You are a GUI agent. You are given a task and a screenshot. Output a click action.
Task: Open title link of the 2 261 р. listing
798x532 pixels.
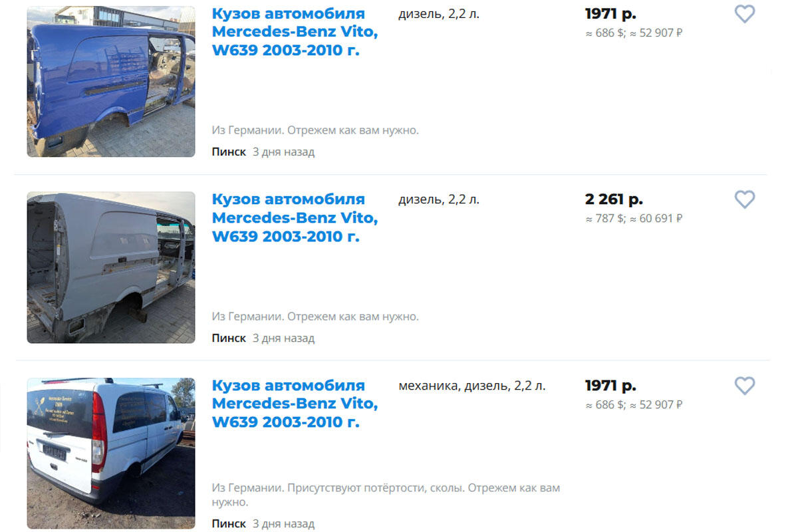295,217
